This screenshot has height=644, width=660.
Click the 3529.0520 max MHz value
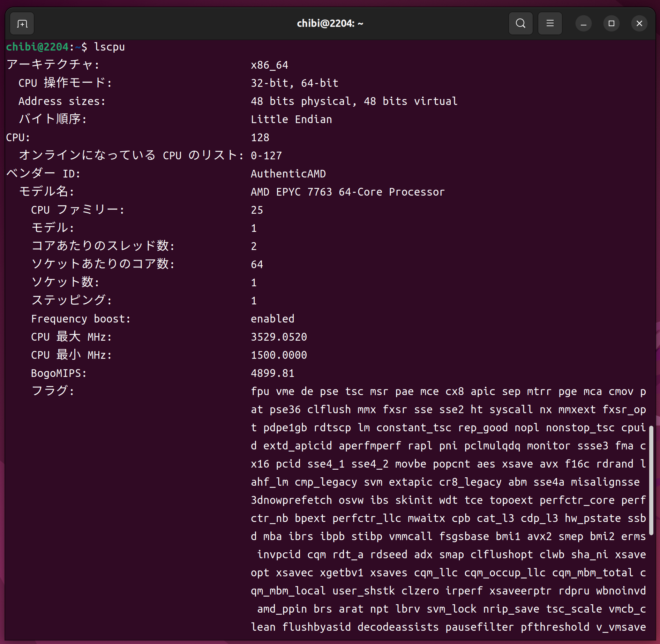click(279, 337)
